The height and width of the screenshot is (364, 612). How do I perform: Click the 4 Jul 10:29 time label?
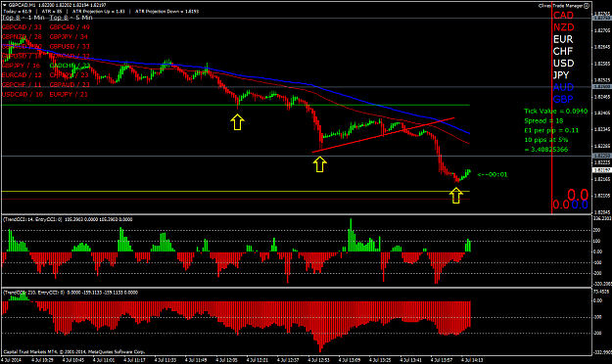click(42, 360)
